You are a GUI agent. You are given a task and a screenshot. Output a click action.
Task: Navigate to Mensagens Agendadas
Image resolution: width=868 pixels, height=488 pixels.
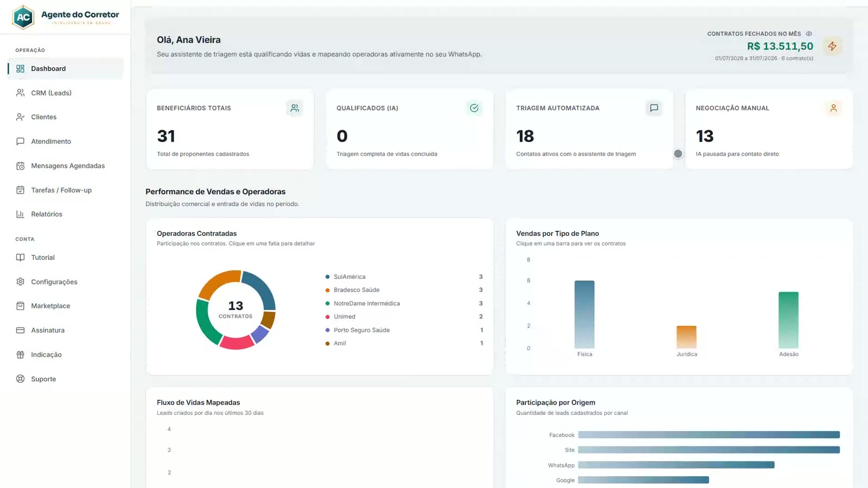(65, 166)
